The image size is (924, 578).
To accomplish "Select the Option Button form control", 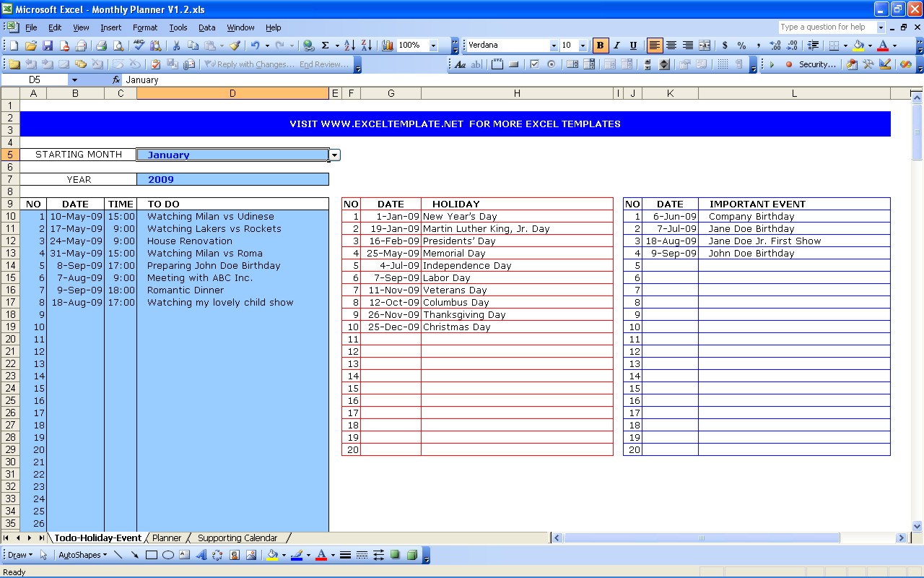I will pyautogui.click(x=552, y=64).
